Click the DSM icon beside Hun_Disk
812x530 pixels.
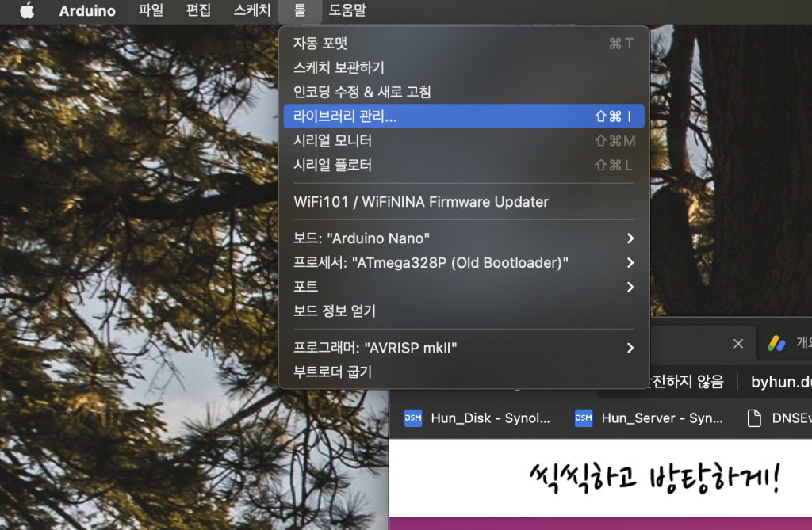[x=412, y=418]
